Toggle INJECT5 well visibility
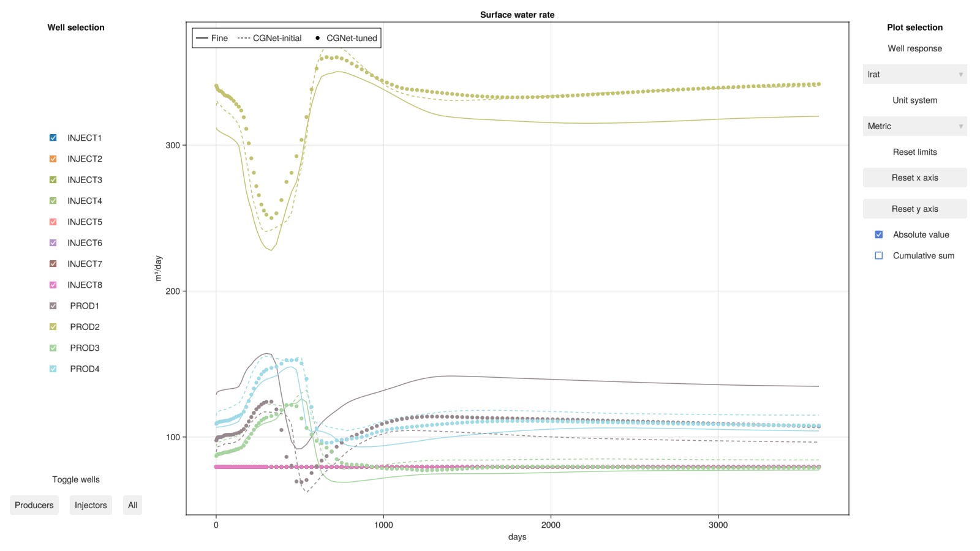The height and width of the screenshot is (551, 980). (x=53, y=222)
